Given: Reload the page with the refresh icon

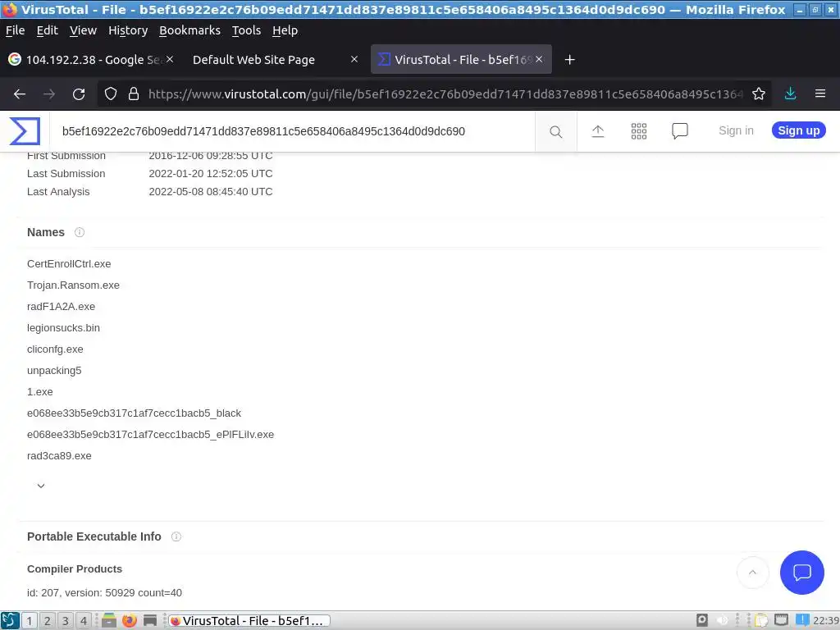Looking at the screenshot, I should (79, 94).
